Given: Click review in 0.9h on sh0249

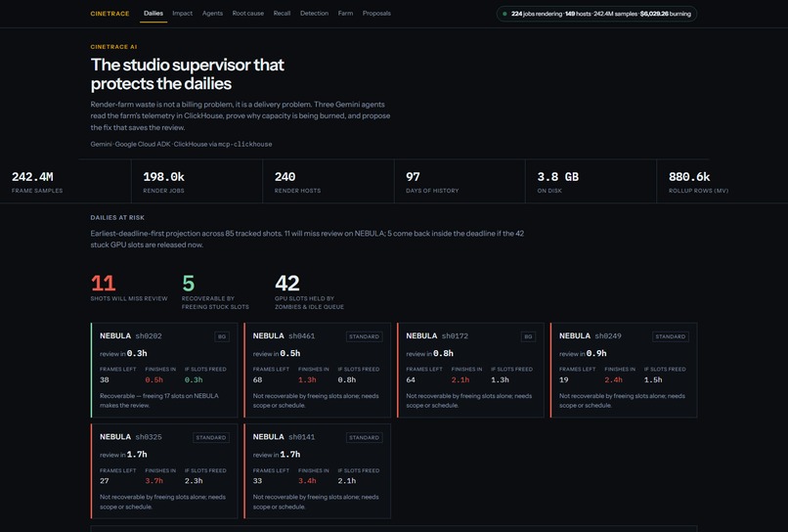Looking at the screenshot, I should pos(583,353).
